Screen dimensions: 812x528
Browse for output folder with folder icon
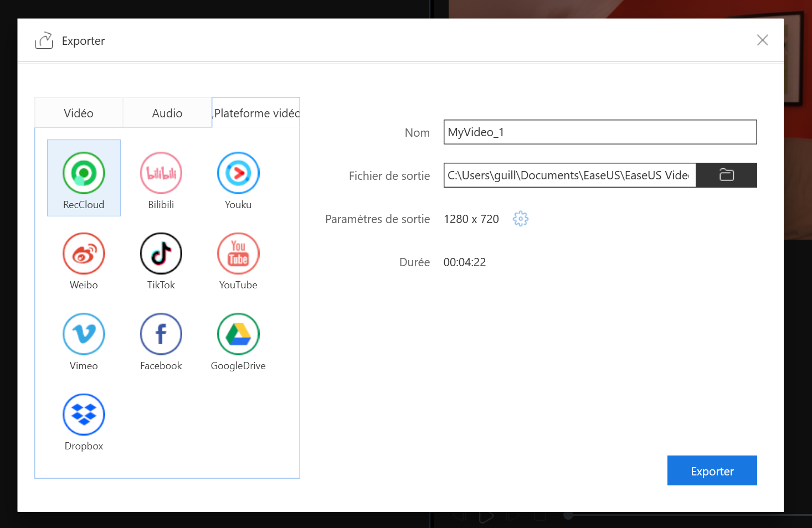click(726, 175)
